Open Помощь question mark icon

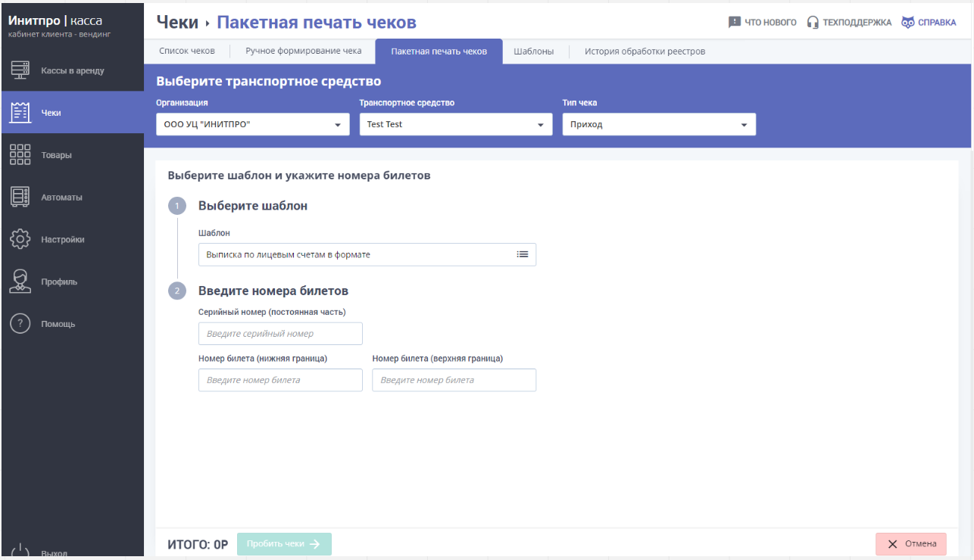[20, 324]
